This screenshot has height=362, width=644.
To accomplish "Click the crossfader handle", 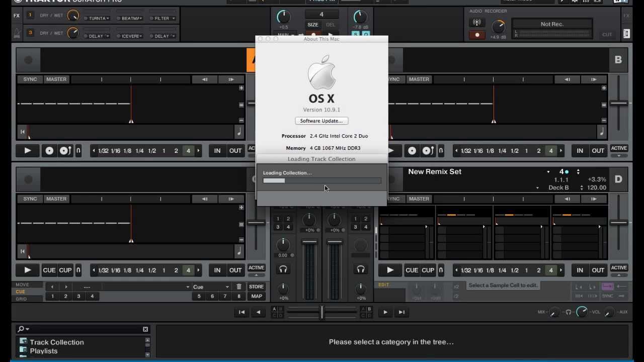I will (322, 312).
